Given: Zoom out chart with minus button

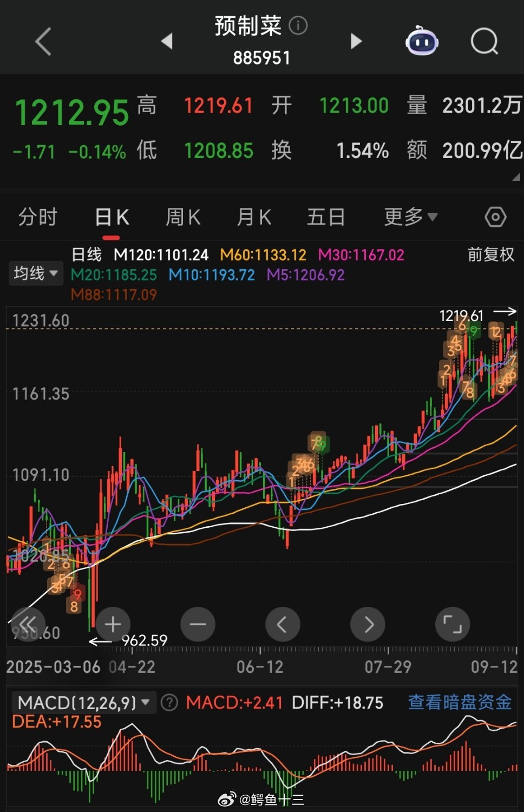Looking at the screenshot, I should coord(198,624).
